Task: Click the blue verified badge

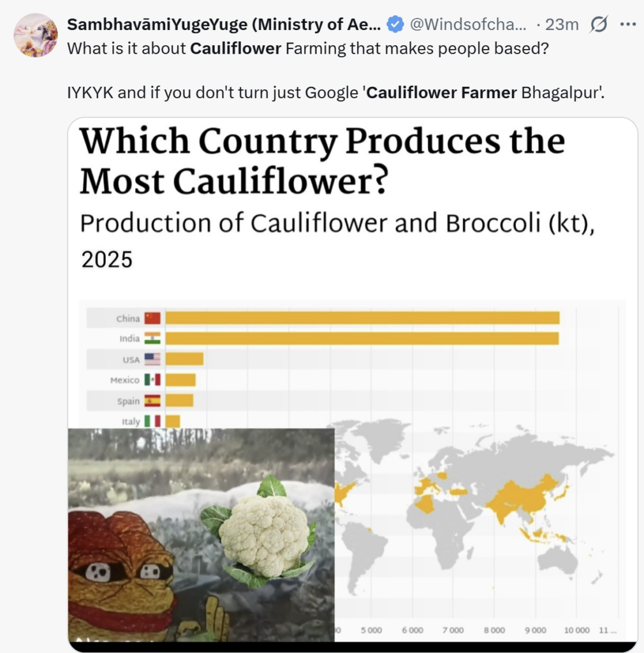Action: coord(395,25)
